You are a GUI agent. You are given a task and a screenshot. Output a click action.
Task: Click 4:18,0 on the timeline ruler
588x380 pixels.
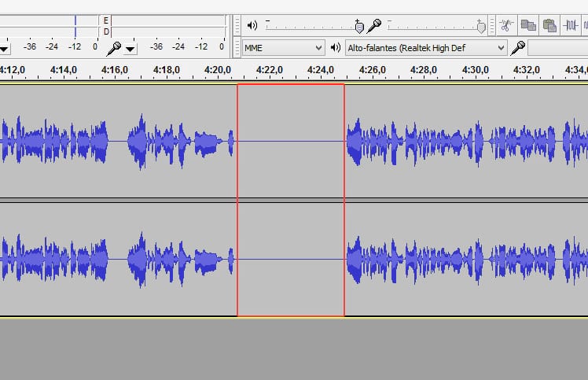(x=167, y=70)
